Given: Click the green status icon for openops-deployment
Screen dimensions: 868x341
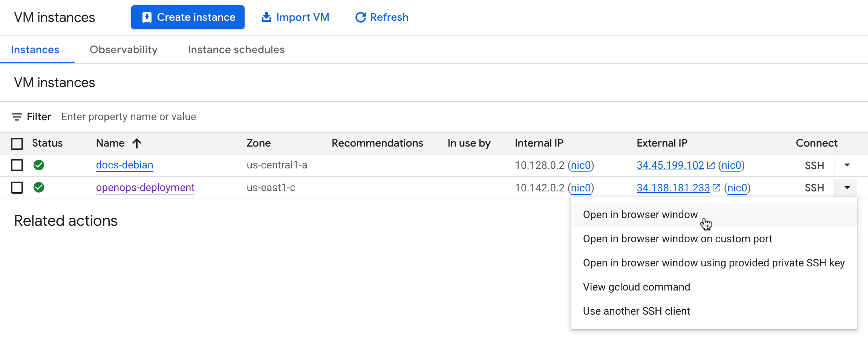Looking at the screenshot, I should [x=39, y=188].
